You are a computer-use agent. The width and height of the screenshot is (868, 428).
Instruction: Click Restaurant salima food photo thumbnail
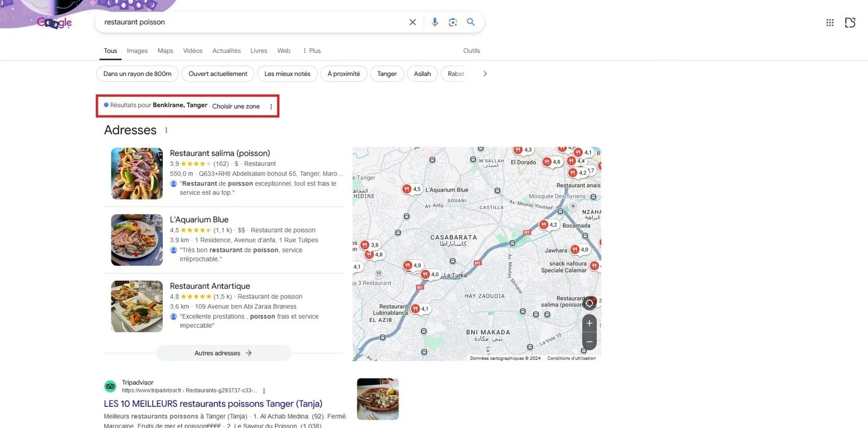tap(137, 174)
